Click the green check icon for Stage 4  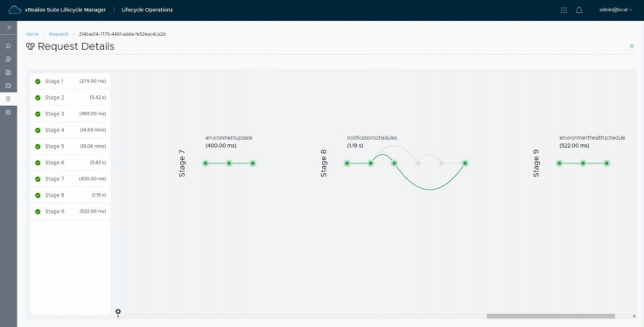tap(38, 130)
